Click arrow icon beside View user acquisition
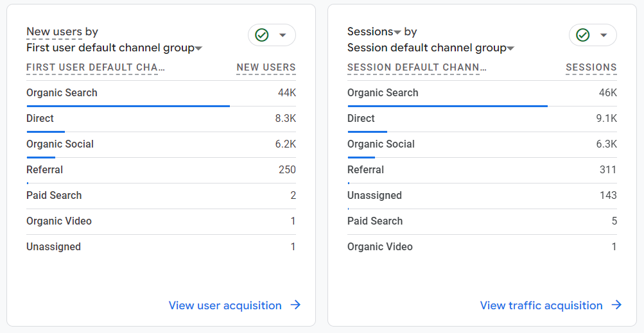The image size is (644, 333). tap(295, 305)
